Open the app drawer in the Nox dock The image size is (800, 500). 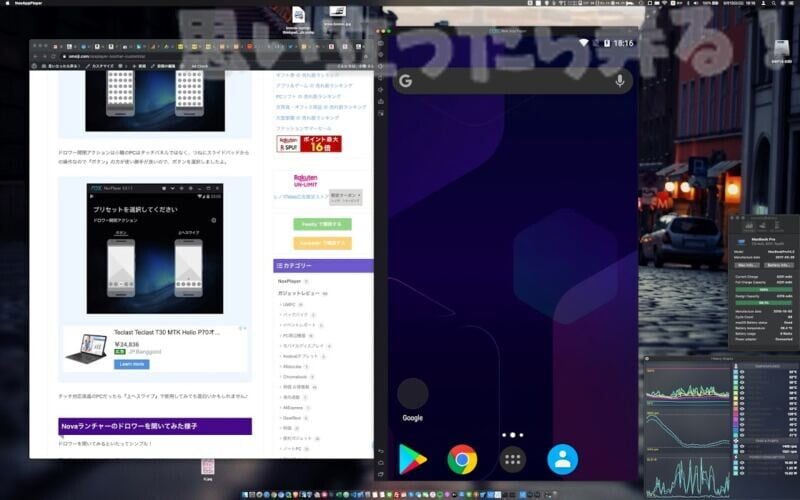pos(512,459)
